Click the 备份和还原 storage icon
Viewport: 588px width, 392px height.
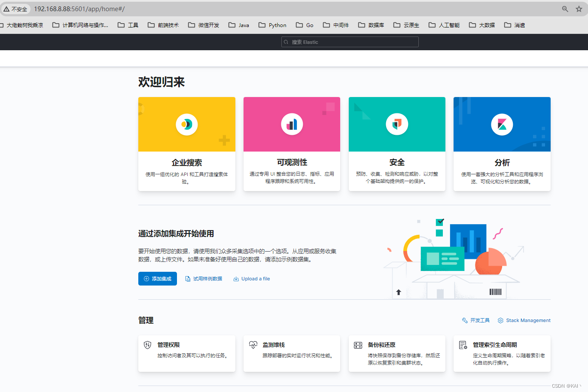[x=358, y=345]
